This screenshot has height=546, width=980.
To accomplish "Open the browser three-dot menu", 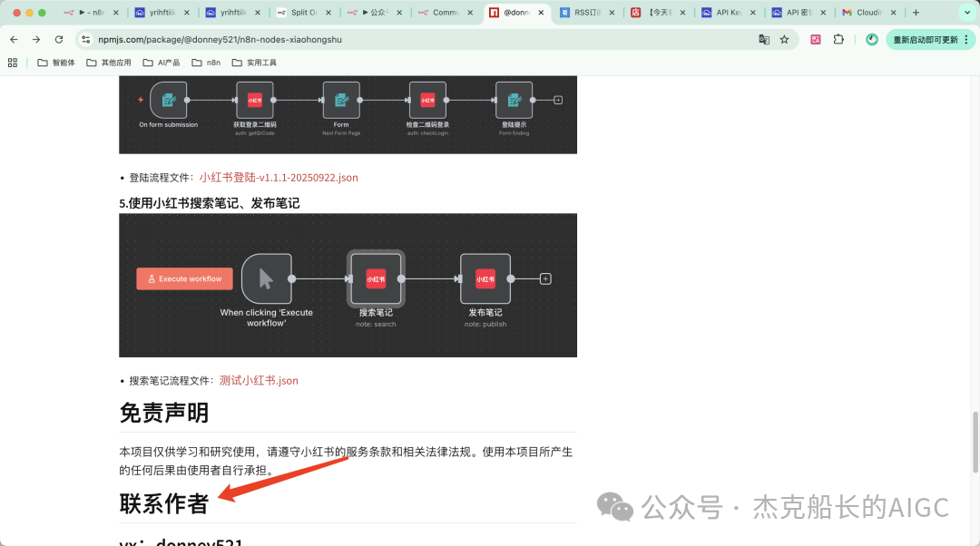I will tap(966, 39).
